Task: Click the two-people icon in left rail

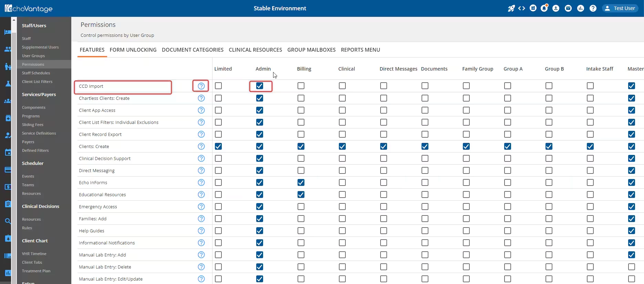Action: coord(8,49)
